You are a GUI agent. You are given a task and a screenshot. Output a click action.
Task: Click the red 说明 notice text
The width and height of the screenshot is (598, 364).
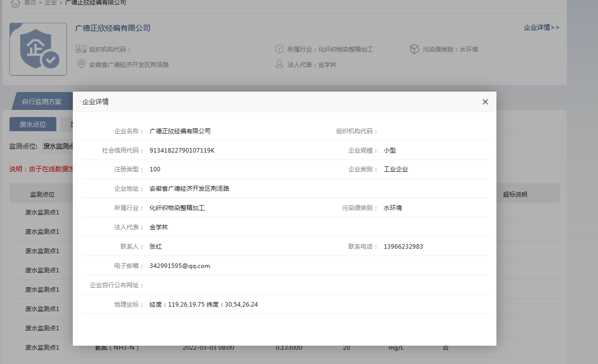[42, 169]
